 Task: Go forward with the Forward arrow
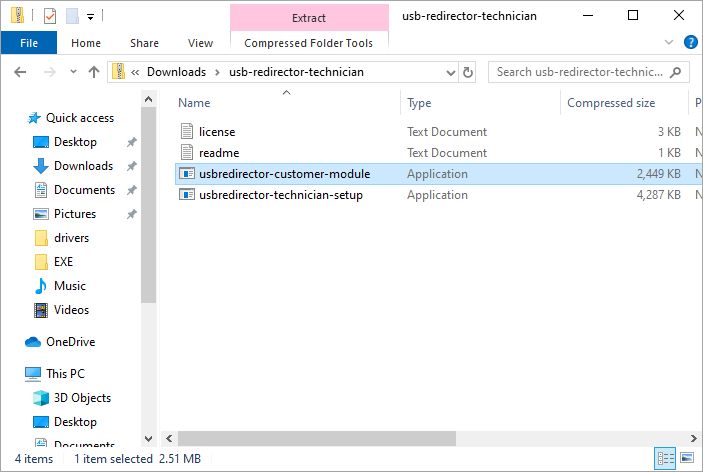coord(50,72)
